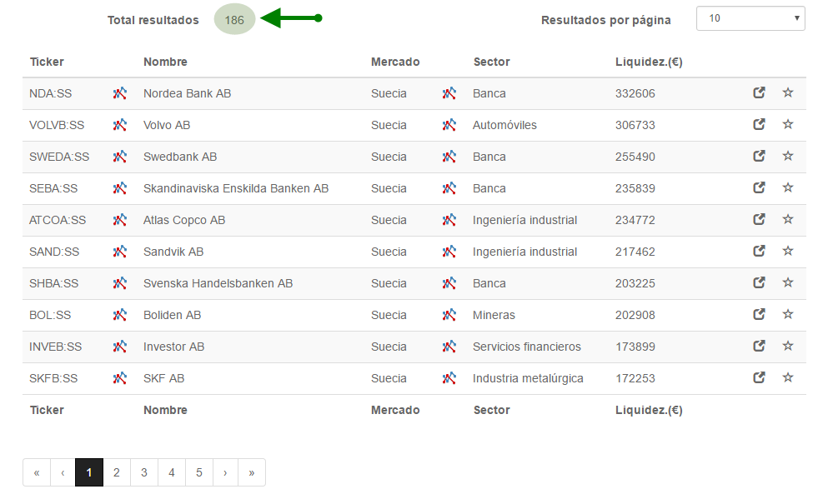Toggle favorite star for Boliden AB
Viewport: 828px width, 504px height.
788,315
